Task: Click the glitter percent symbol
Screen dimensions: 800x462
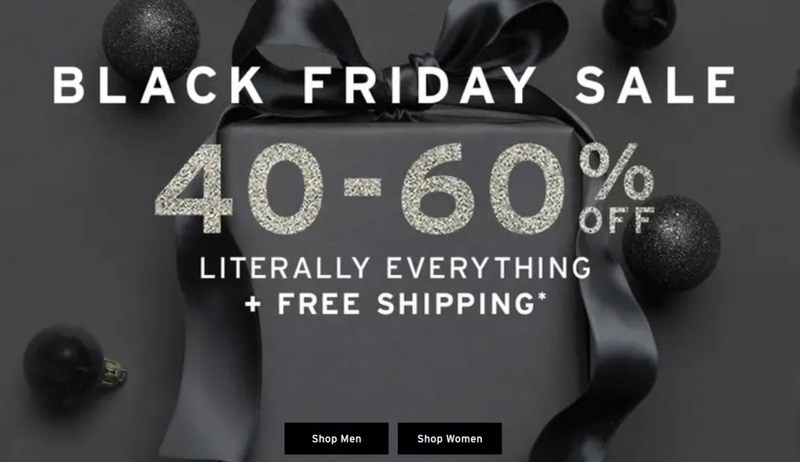Action: click(616, 172)
